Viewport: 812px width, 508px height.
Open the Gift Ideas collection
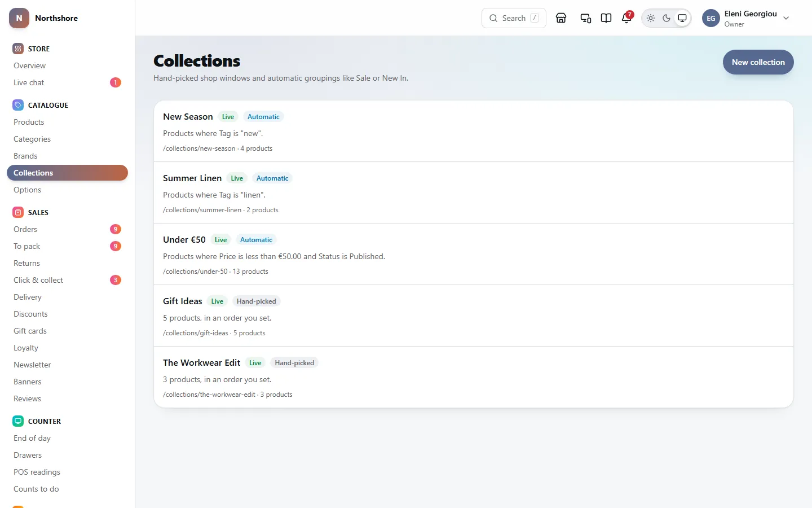(474, 316)
